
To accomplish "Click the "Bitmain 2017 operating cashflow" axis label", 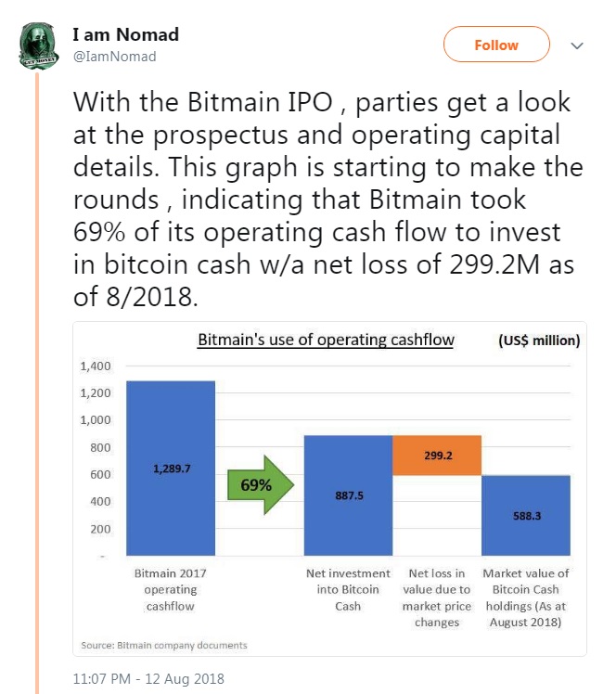I will [x=172, y=589].
